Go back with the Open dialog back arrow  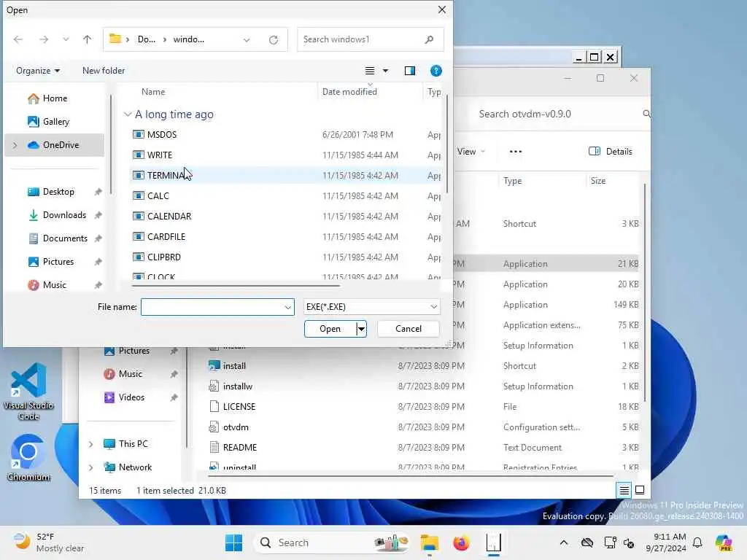[18, 39]
